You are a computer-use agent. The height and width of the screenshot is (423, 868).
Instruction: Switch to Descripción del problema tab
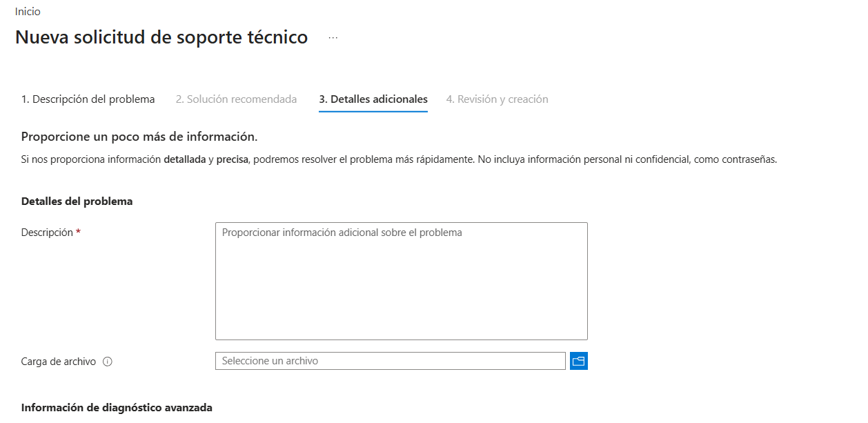click(x=88, y=99)
